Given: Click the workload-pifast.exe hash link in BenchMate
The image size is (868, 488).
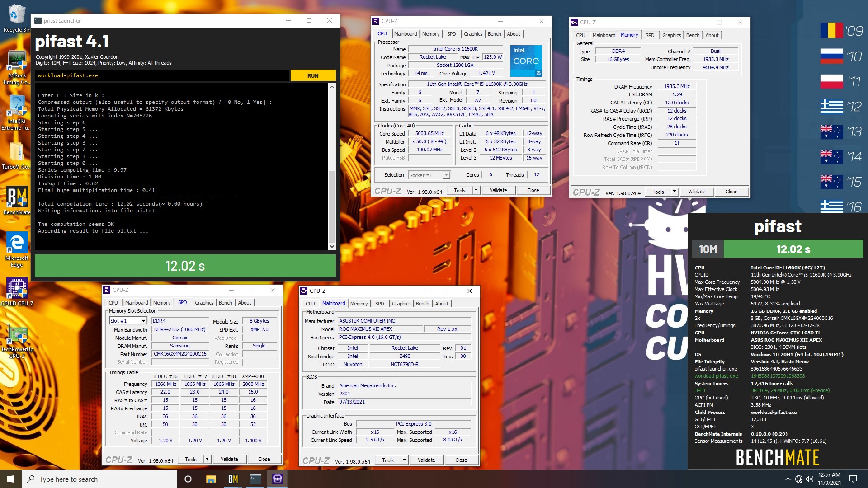Looking at the screenshot, I should click(x=778, y=376).
